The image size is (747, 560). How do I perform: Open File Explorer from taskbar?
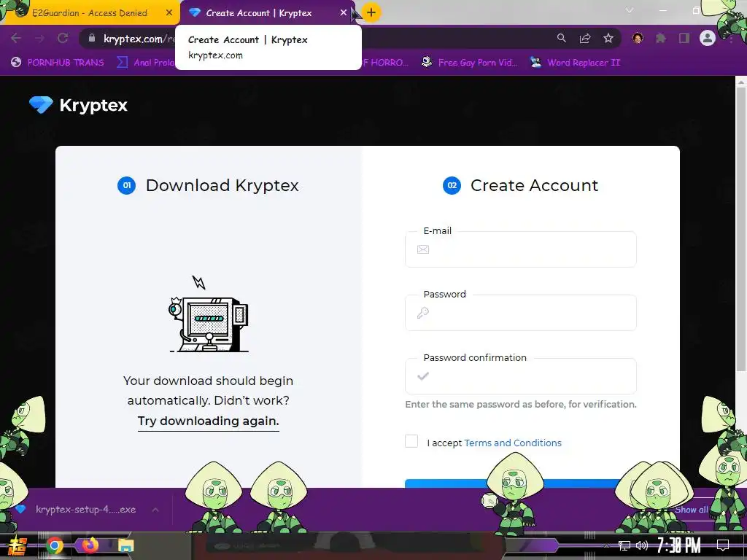point(125,545)
